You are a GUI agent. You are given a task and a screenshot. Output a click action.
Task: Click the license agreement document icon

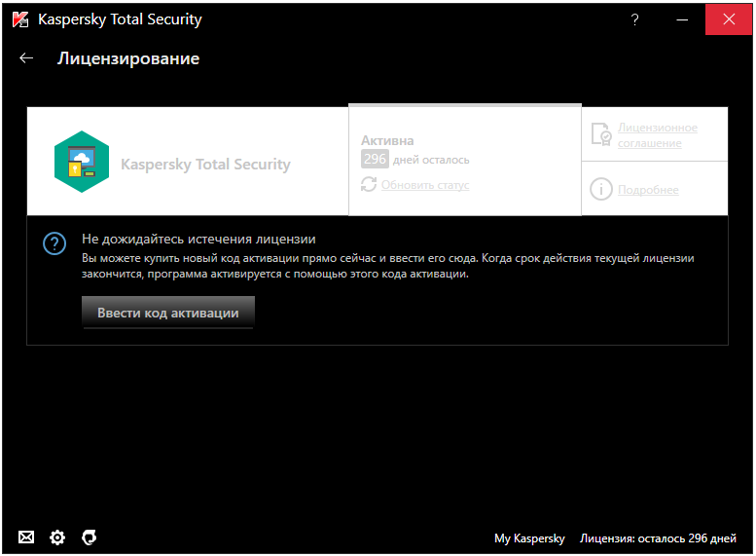(601, 134)
